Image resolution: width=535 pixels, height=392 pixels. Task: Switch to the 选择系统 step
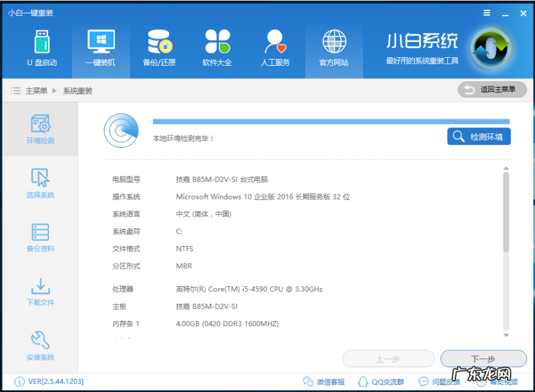40,183
